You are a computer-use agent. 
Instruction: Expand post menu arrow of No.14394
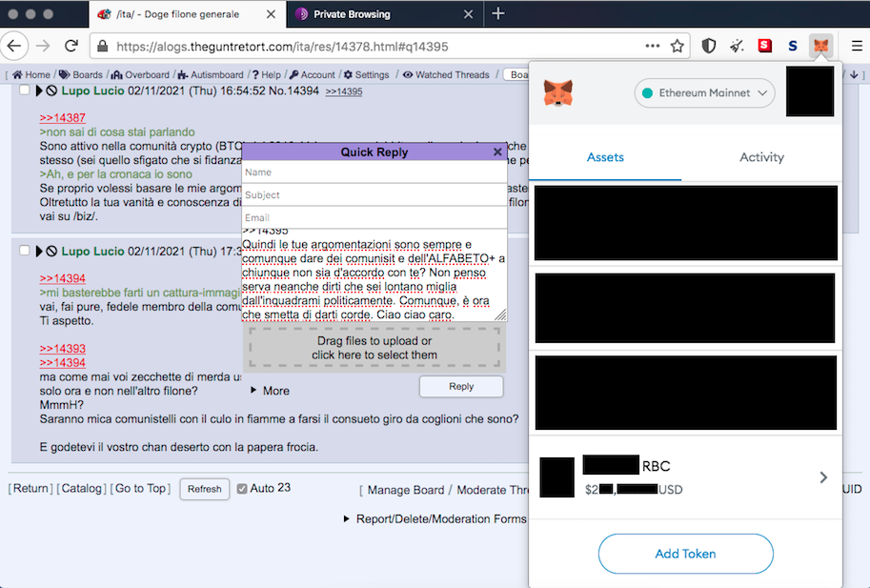39,91
